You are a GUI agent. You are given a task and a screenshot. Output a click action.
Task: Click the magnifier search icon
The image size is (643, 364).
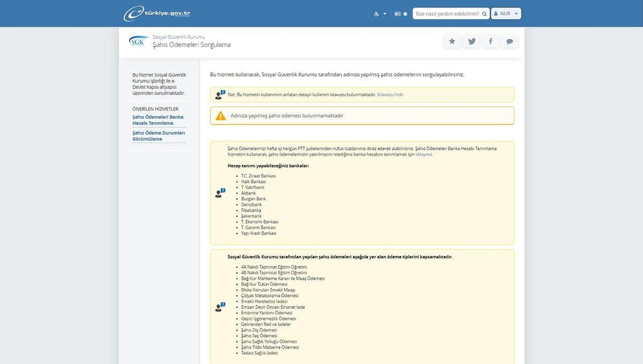(484, 13)
